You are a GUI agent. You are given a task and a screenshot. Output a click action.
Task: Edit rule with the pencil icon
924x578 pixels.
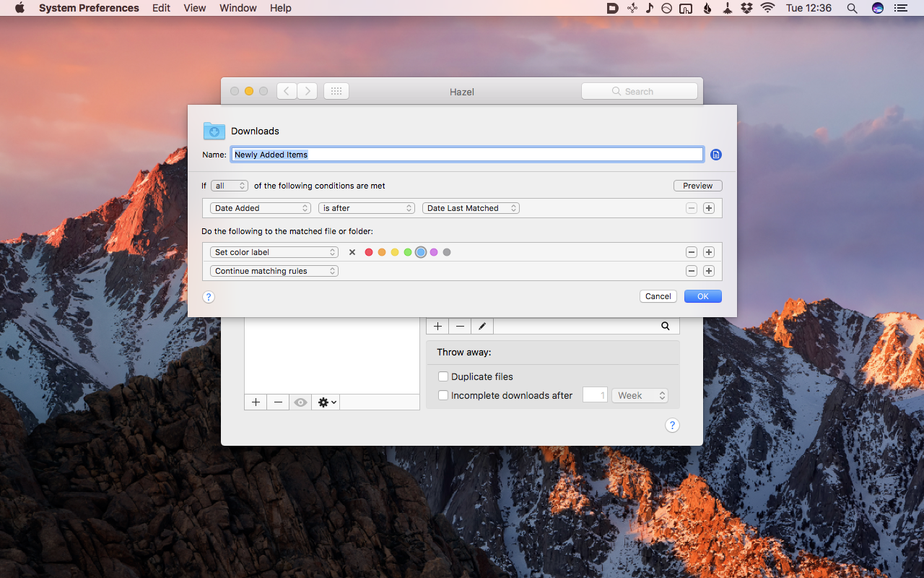pyautogui.click(x=482, y=327)
